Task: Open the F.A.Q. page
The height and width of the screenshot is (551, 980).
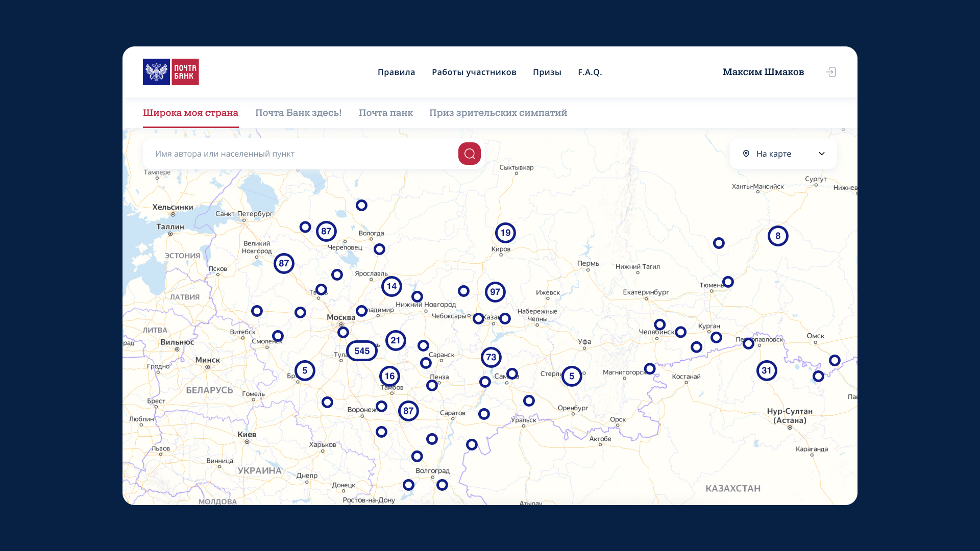Action: 590,72
